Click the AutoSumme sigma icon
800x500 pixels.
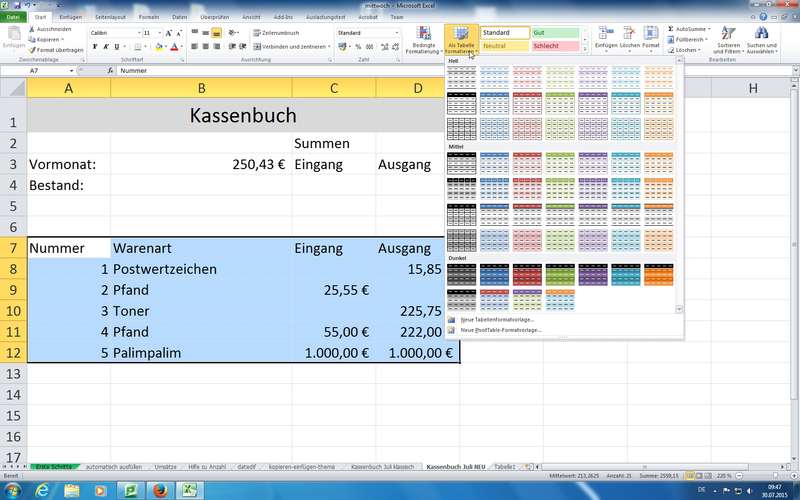[669, 29]
